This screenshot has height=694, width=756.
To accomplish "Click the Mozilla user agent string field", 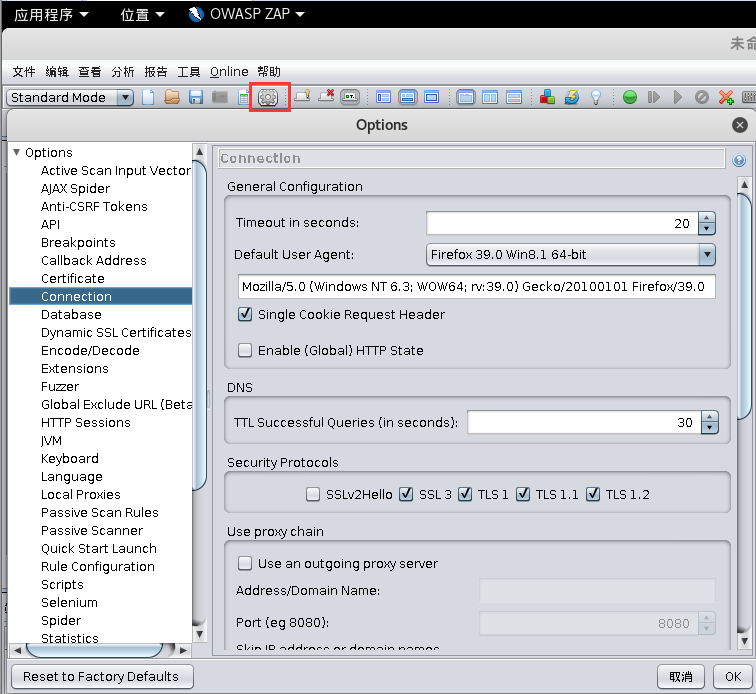I will point(476,286).
